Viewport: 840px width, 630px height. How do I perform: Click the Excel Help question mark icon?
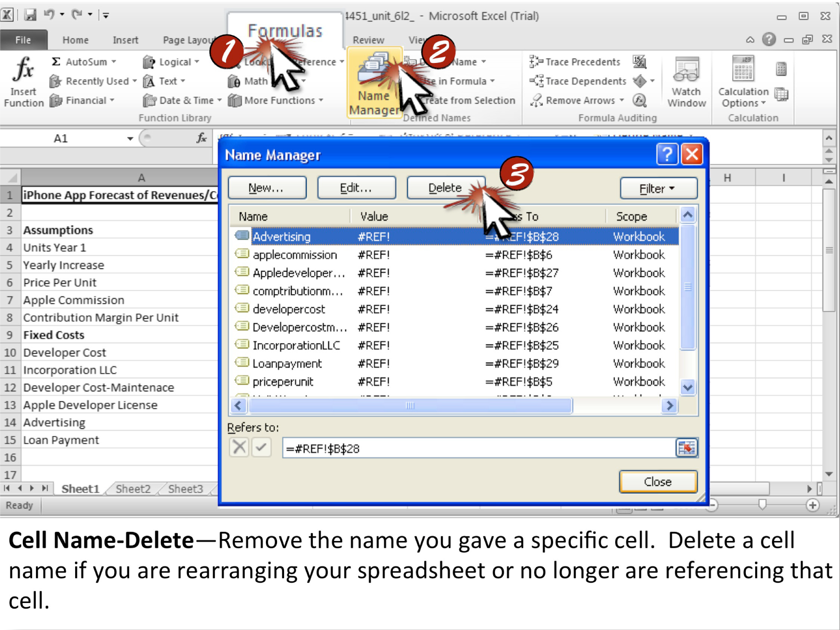pyautogui.click(x=769, y=39)
